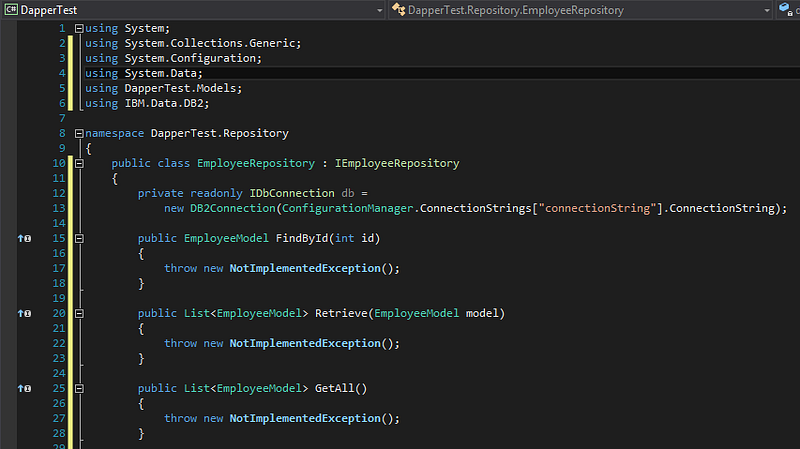Screen dimensions: 800x449
Task: Collapse the EmployeeRepository class block
Action: [79, 163]
